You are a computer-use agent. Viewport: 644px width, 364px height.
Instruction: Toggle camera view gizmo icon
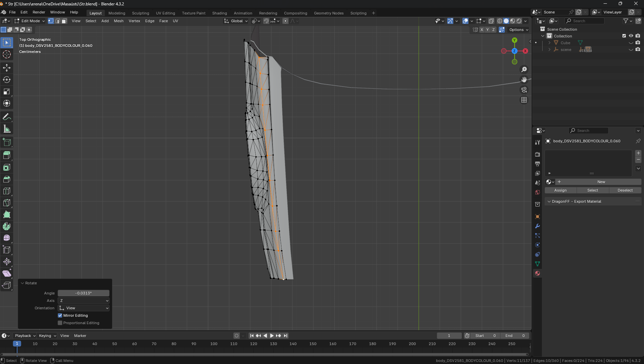(524, 90)
